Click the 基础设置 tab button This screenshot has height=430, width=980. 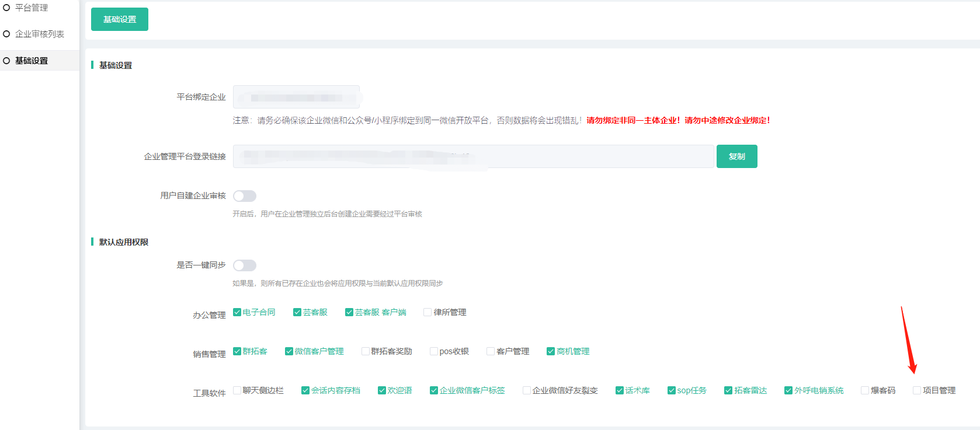pos(120,19)
